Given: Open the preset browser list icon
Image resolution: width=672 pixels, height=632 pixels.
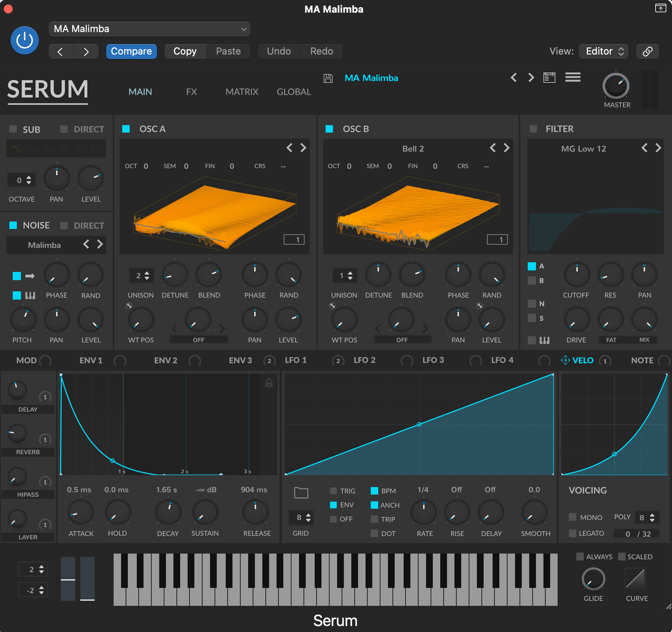Looking at the screenshot, I should (x=549, y=78).
